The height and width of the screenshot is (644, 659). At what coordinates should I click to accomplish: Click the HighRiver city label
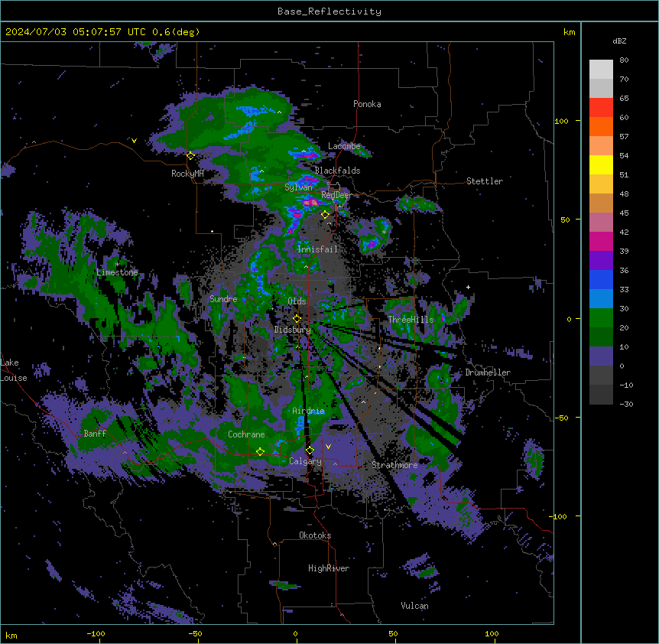point(329,568)
